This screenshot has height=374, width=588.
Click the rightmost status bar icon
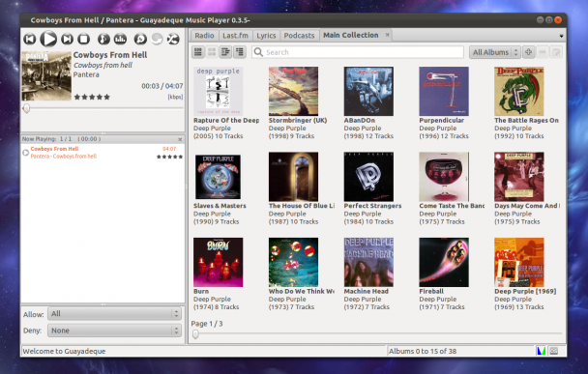pyautogui.click(x=554, y=351)
